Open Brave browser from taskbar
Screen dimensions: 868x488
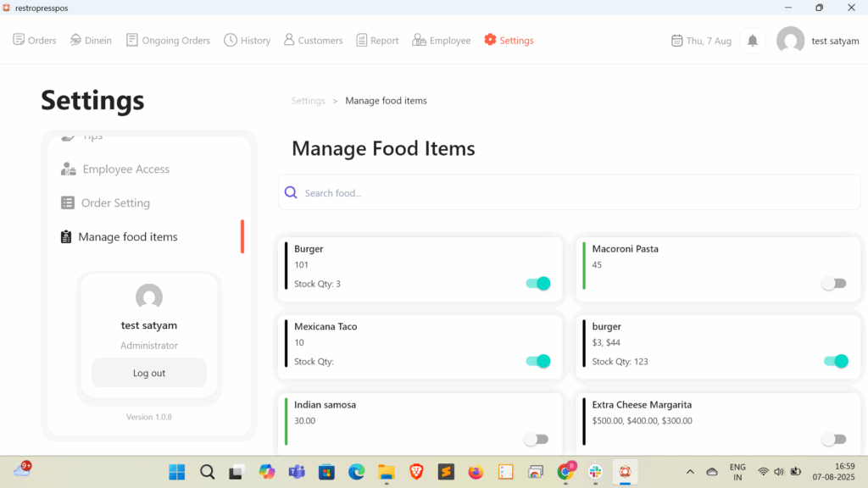click(415, 472)
